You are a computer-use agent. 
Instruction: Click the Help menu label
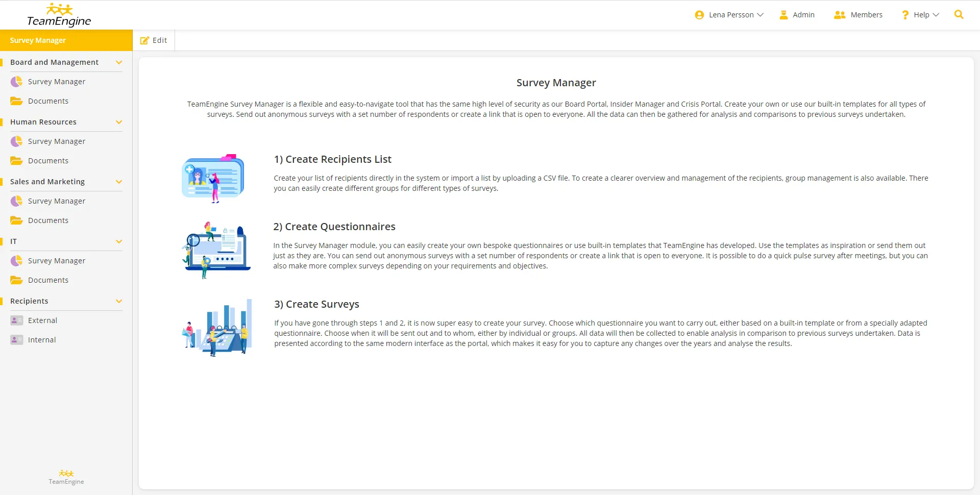click(x=921, y=15)
